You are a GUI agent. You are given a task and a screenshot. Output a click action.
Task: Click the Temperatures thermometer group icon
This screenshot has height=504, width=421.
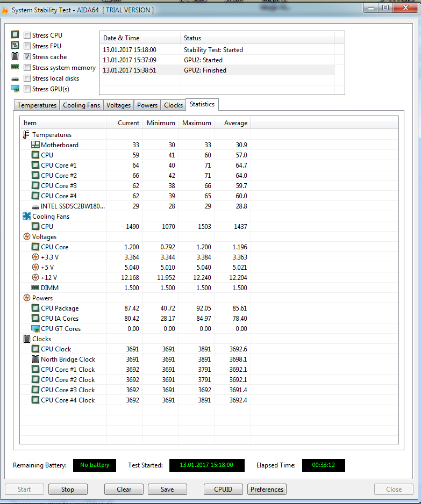[26, 135]
